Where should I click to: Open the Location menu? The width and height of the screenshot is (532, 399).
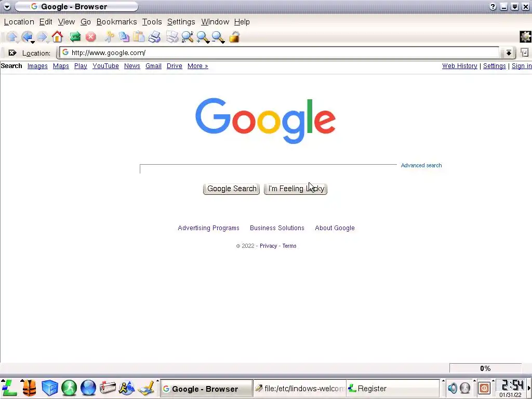pyautogui.click(x=19, y=22)
